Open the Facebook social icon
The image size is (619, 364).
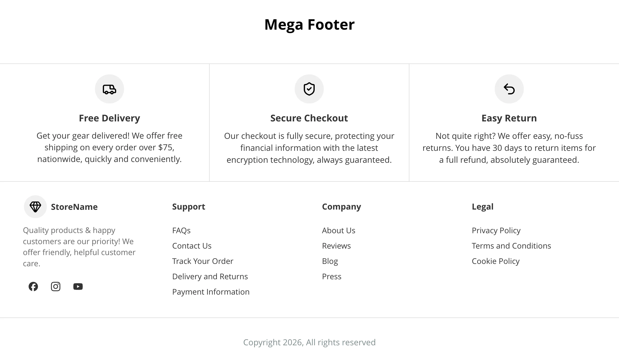(33, 286)
